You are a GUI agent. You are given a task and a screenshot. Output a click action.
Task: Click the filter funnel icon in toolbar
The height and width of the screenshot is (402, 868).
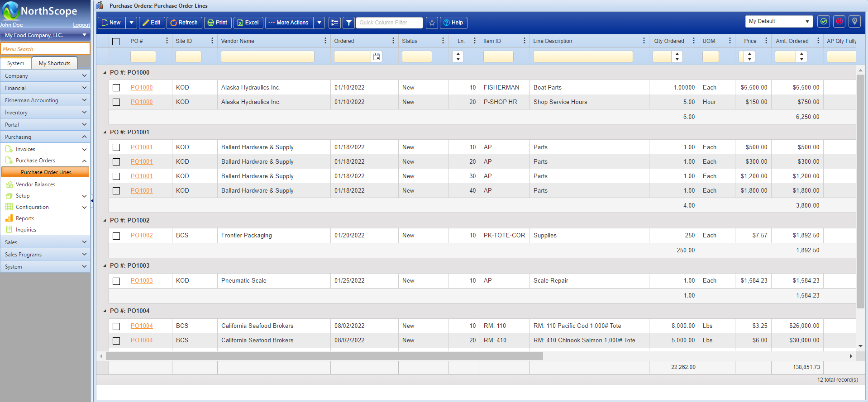(348, 23)
